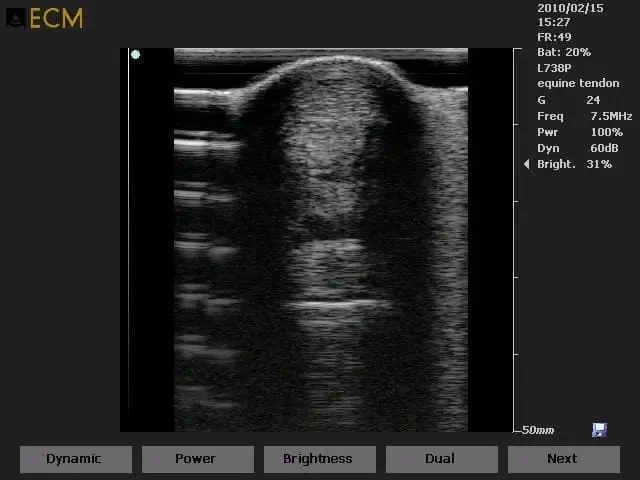Select the Pwr 100% parameter
The height and width of the screenshot is (480, 640).
click(580, 132)
